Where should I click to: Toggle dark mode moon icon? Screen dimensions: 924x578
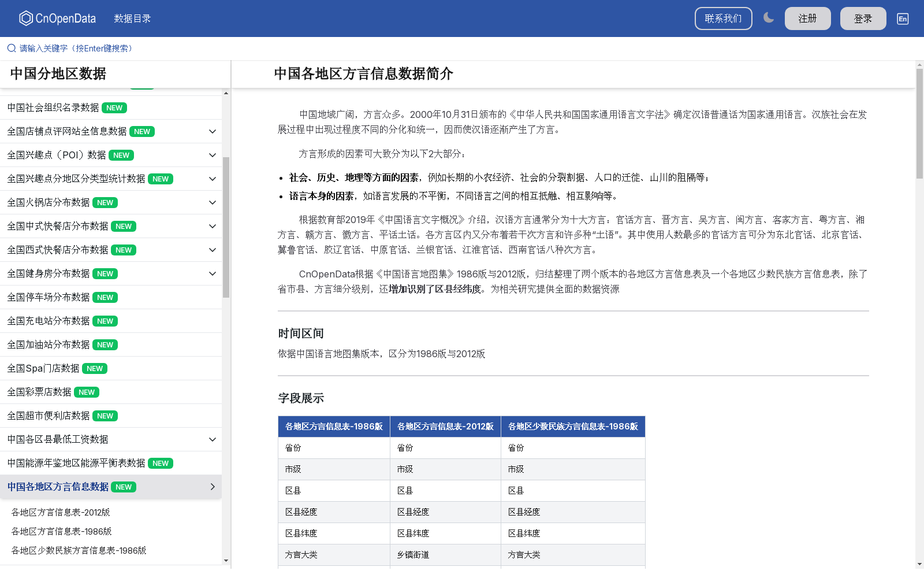pos(769,18)
